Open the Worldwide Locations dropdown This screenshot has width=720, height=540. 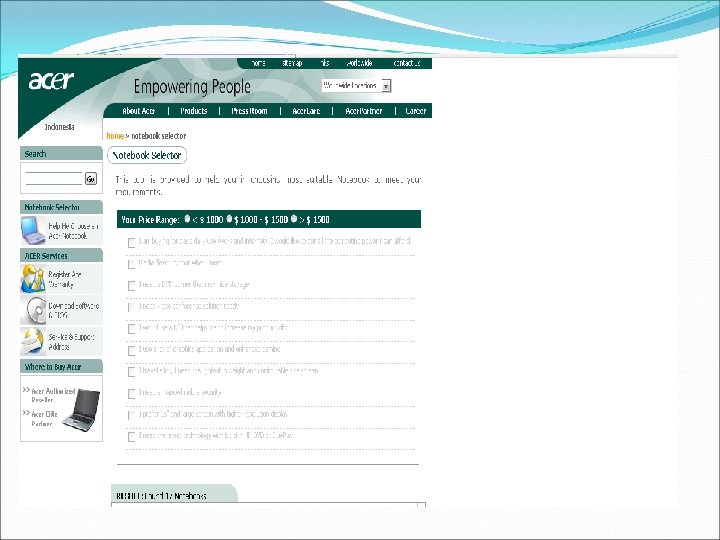(356, 85)
